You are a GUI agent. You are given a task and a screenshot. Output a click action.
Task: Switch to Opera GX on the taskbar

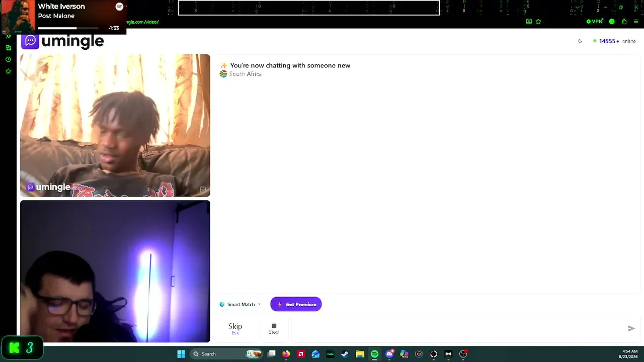[434, 354]
